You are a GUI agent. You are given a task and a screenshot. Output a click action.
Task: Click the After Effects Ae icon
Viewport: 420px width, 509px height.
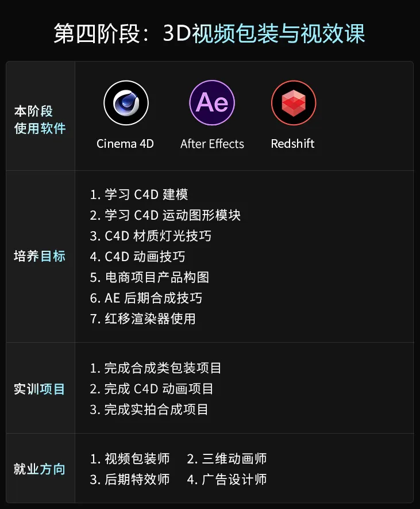[x=212, y=103]
